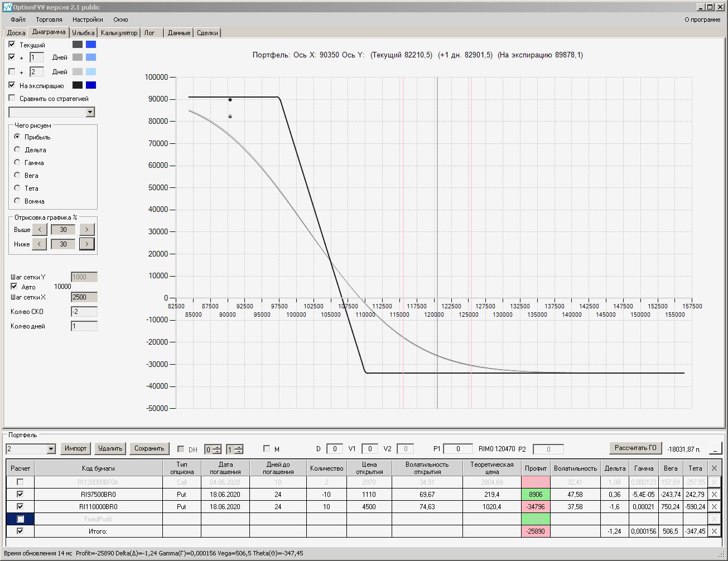
Task: Enable Сравнить со стратегией checkbox
Action: (12, 98)
